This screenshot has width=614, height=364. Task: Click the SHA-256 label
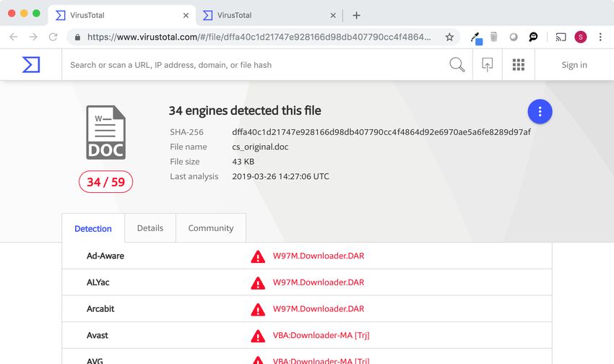(187, 132)
